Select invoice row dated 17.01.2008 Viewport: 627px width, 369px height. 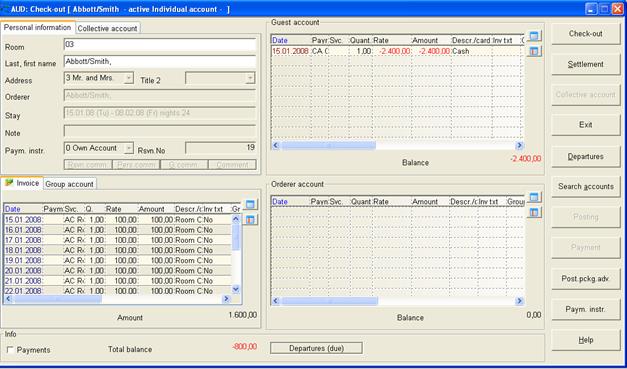tap(118, 240)
